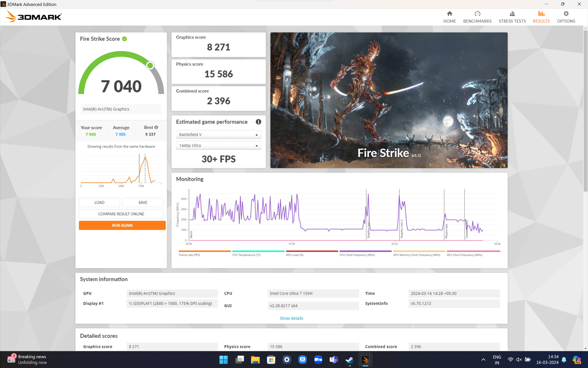Image resolution: width=588 pixels, height=368 pixels.
Task: Click the Physics test marker in chart
Action: pos(446,231)
